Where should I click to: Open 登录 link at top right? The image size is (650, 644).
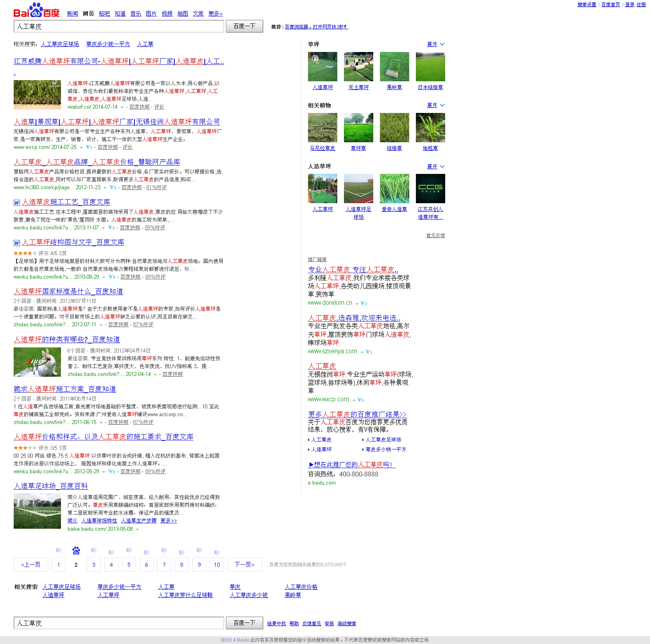(x=630, y=5)
